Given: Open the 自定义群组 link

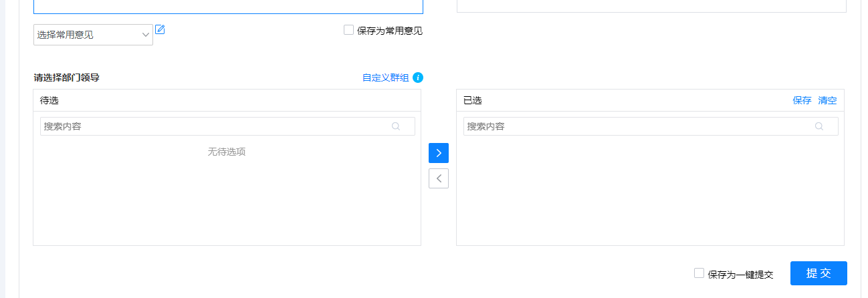Looking at the screenshot, I should 385,78.
